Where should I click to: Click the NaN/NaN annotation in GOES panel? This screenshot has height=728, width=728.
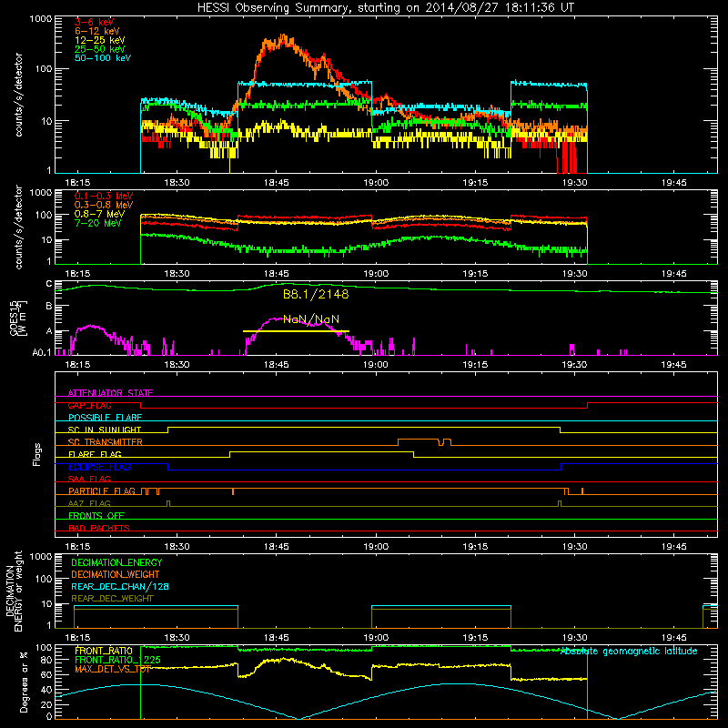pos(311,319)
